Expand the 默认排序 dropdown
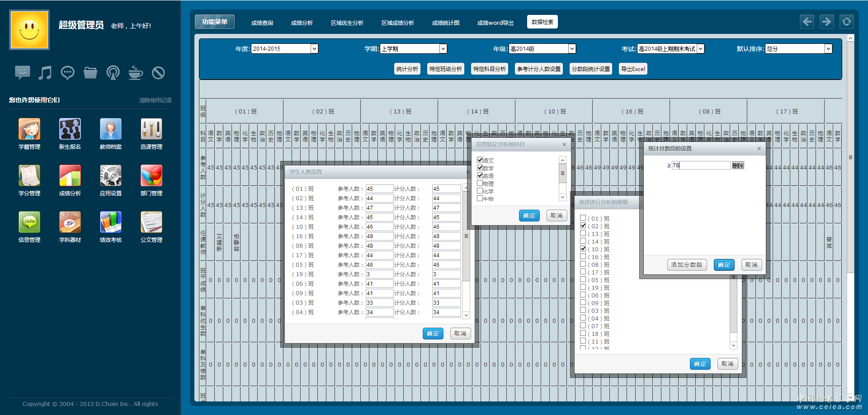 point(828,49)
